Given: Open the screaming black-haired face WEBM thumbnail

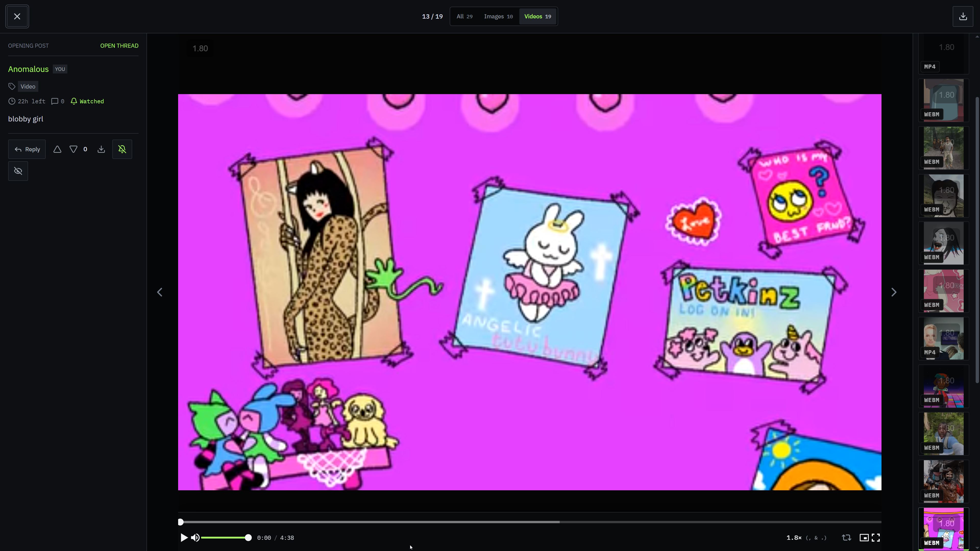Looking at the screenshot, I should (944, 243).
